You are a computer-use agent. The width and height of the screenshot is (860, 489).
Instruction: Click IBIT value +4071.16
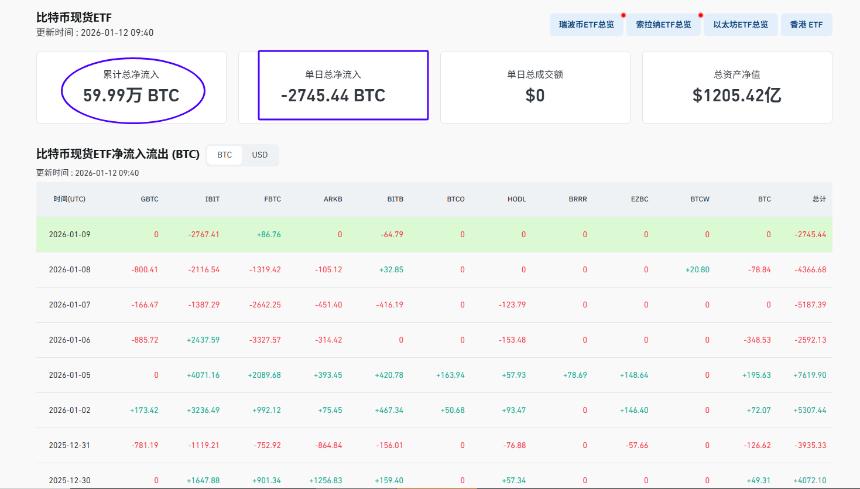click(203, 375)
